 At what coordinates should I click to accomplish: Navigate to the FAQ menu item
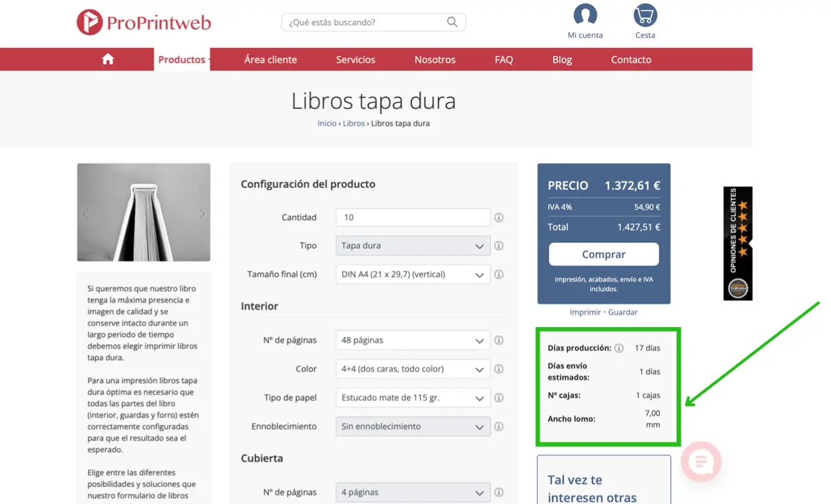(503, 60)
